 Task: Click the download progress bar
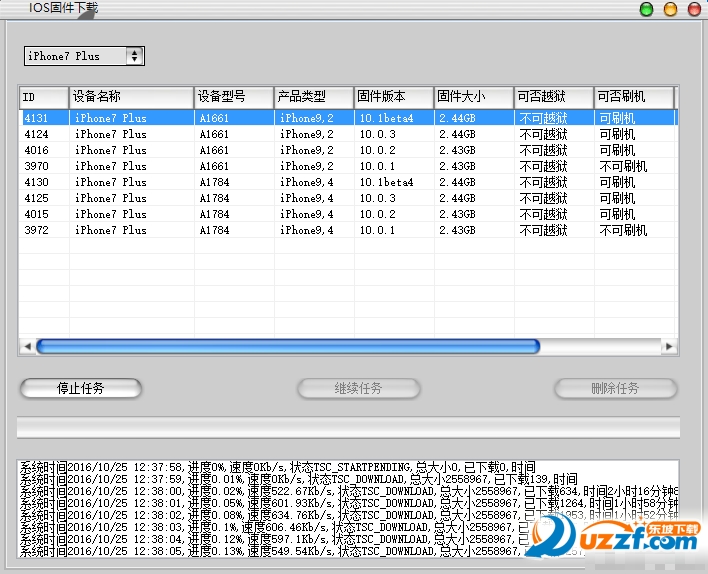[x=349, y=427]
